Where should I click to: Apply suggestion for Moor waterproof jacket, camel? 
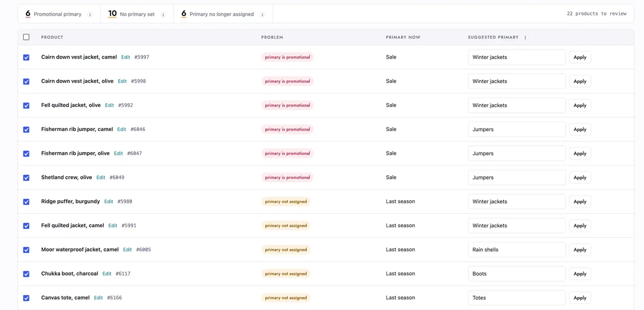(580, 250)
